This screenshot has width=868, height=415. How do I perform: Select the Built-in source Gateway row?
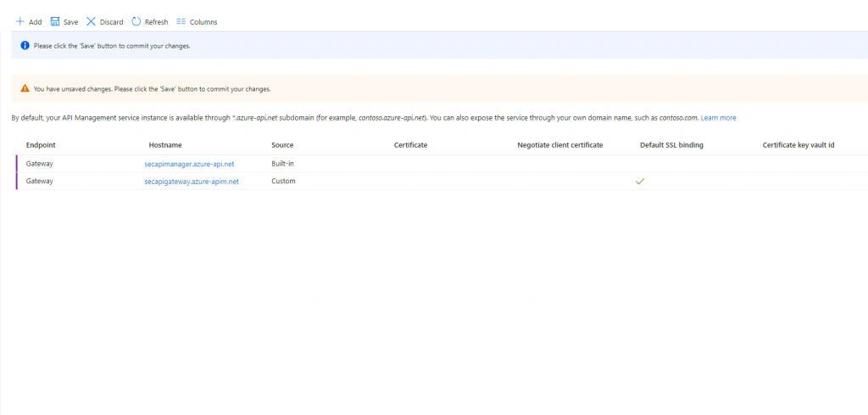click(x=40, y=163)
